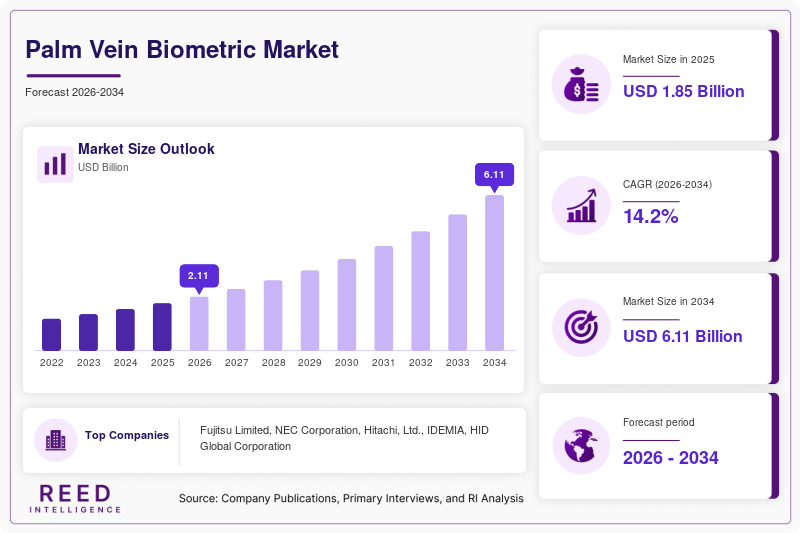Click the 2026 - 2034 forecast period value

click(x=670, y=458)
